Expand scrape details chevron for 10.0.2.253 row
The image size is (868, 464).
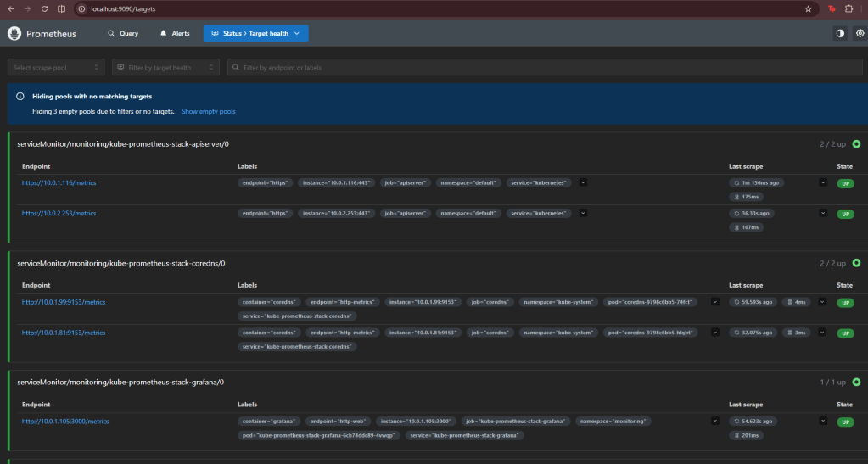click(823, 213)
